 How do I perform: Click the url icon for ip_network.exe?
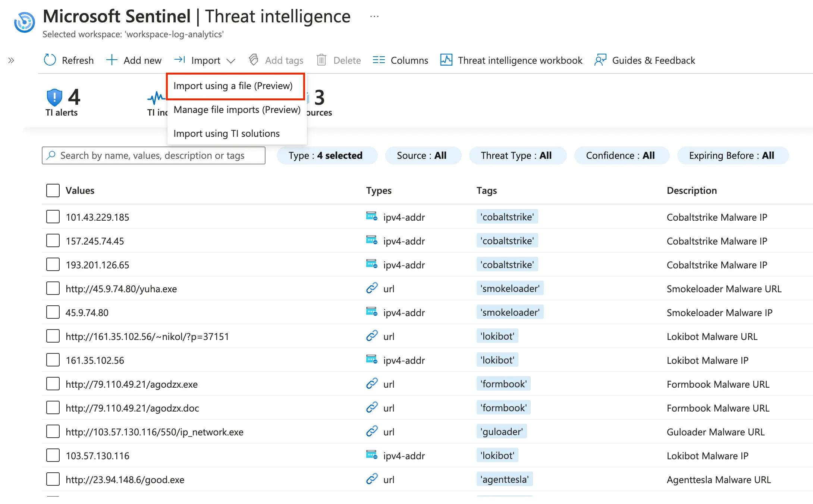372,431
